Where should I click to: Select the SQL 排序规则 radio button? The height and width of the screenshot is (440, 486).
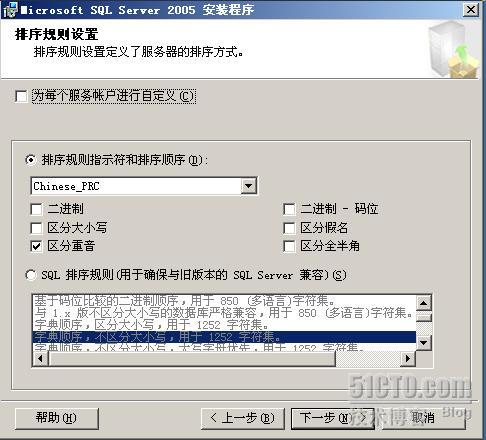coord(31,275)
